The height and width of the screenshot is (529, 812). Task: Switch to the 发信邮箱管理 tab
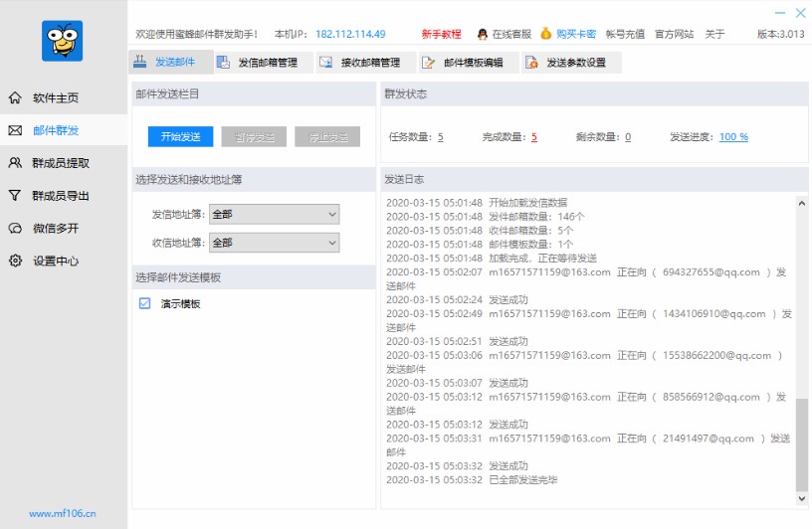click(x=264, y=62)
